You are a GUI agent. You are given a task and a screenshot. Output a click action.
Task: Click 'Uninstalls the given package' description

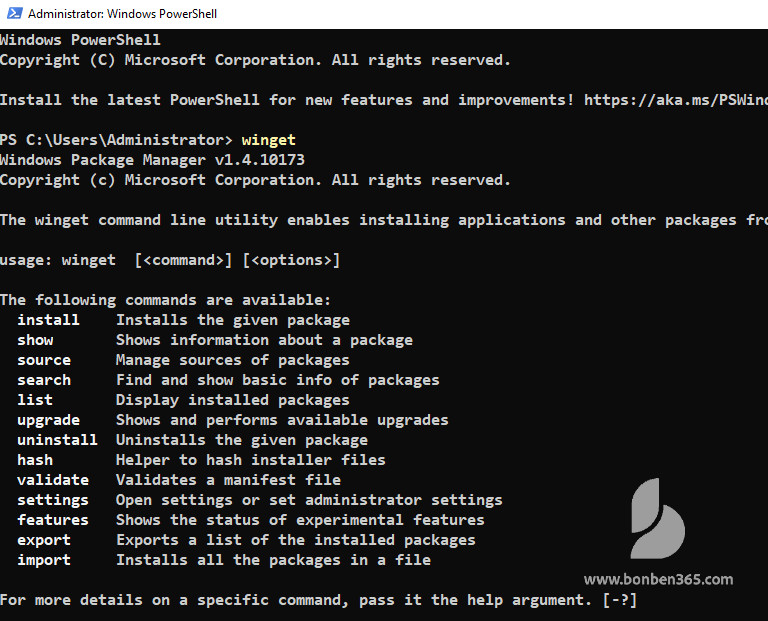coord(242,440)
